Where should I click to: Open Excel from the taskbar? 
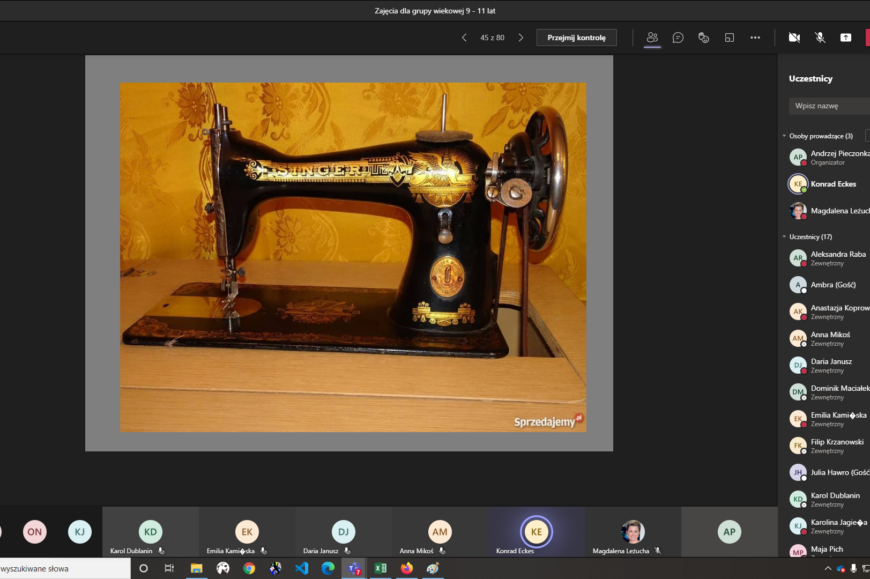click(x=380, y=568)
